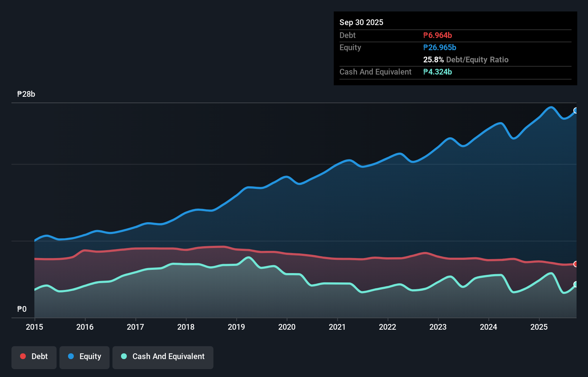The image size is (588, 377).
Task: Click the ₱0 y-axis label
Action: (x=22, y=309)
